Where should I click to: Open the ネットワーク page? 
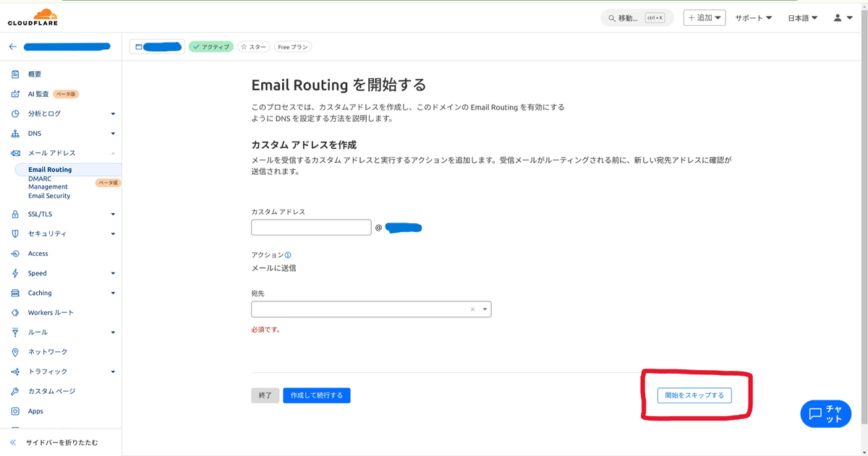pyautogui.click(x=48, y=352)
